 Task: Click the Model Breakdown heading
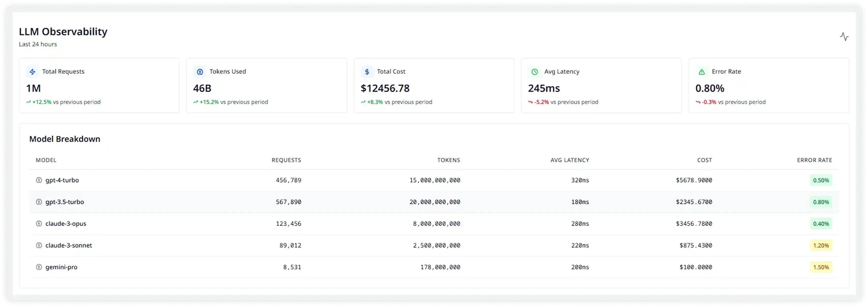coord(65,139)
